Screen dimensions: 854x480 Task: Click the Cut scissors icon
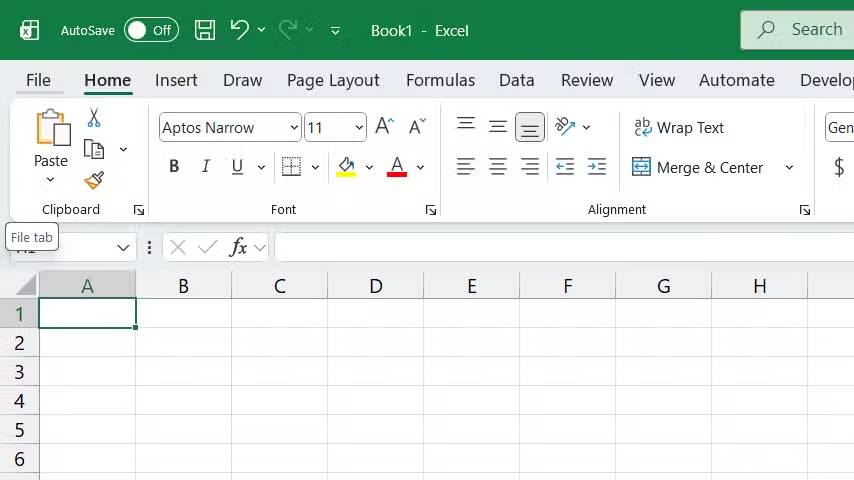[x=94, y=118]
